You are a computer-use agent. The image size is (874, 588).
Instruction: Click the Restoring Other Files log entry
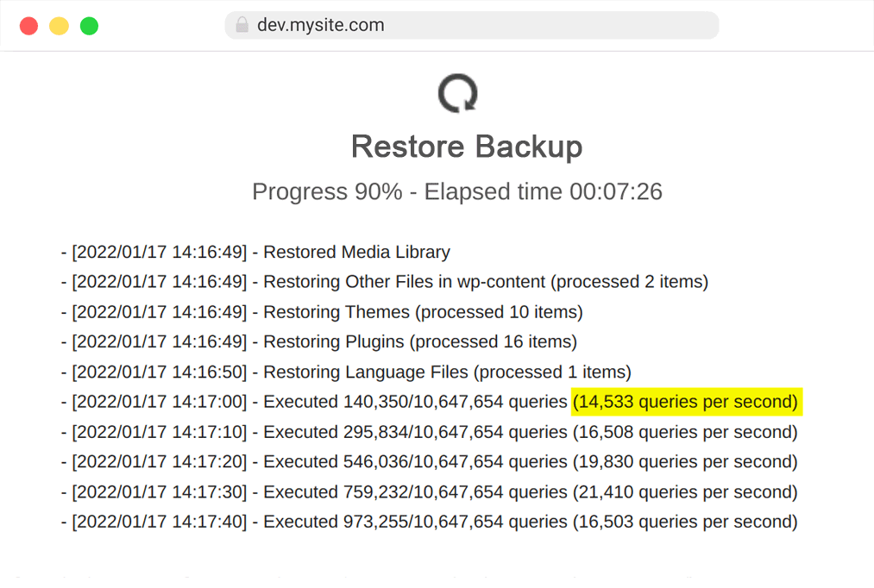(x=385, y=282)
